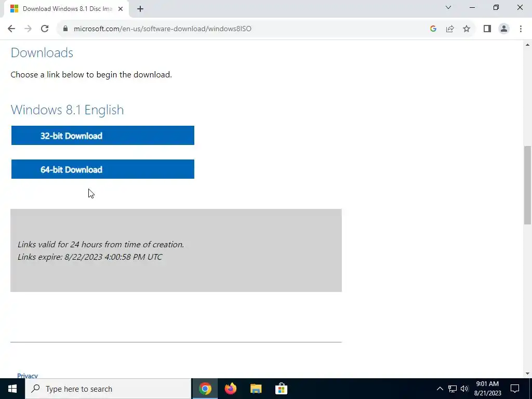Click the forward navigation arrow

click(x=28, y=29)
